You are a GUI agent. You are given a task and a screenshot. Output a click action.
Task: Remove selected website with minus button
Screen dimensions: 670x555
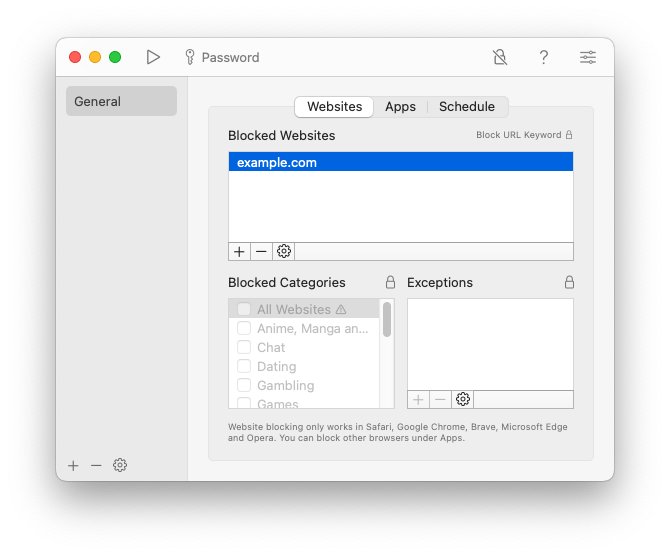coord(261,251)
